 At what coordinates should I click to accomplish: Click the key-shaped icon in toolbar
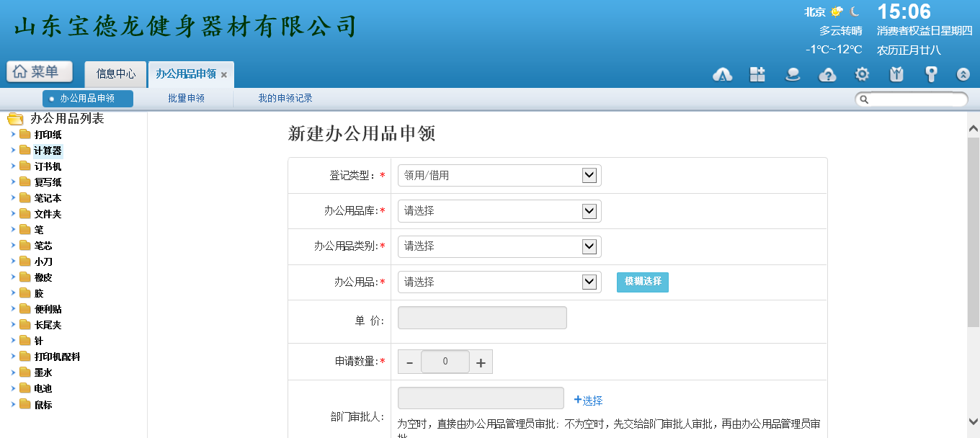tap(931, 75)
